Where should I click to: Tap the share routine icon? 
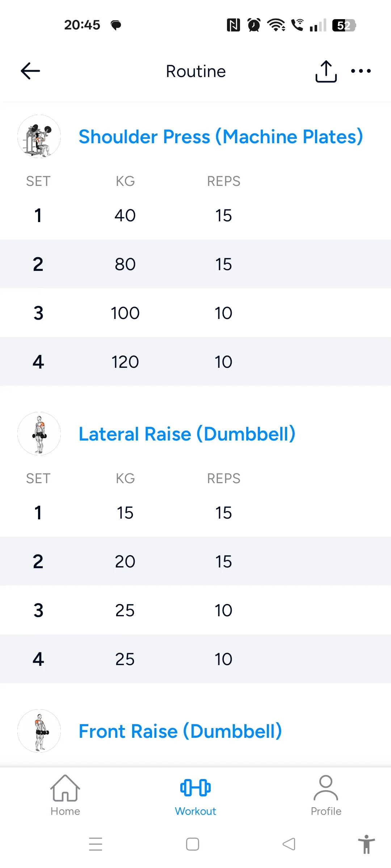point(326,71)
